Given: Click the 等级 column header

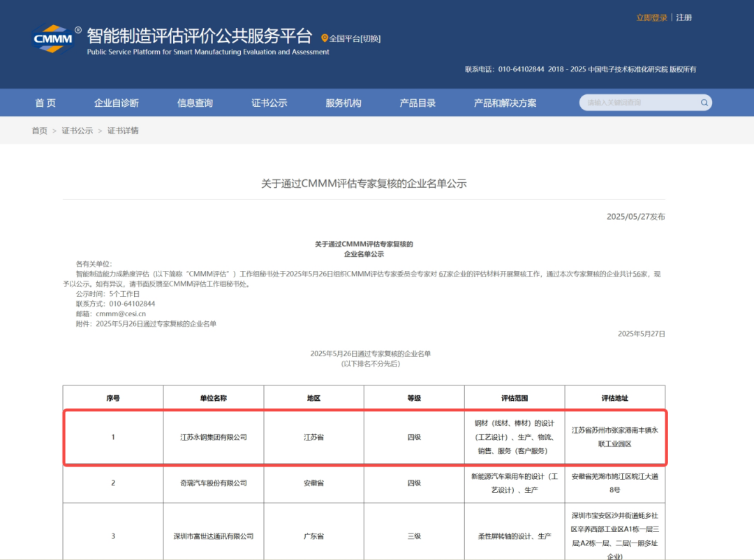Looking at the screenshot, I should pyautogui.click(x=414, y=398).
